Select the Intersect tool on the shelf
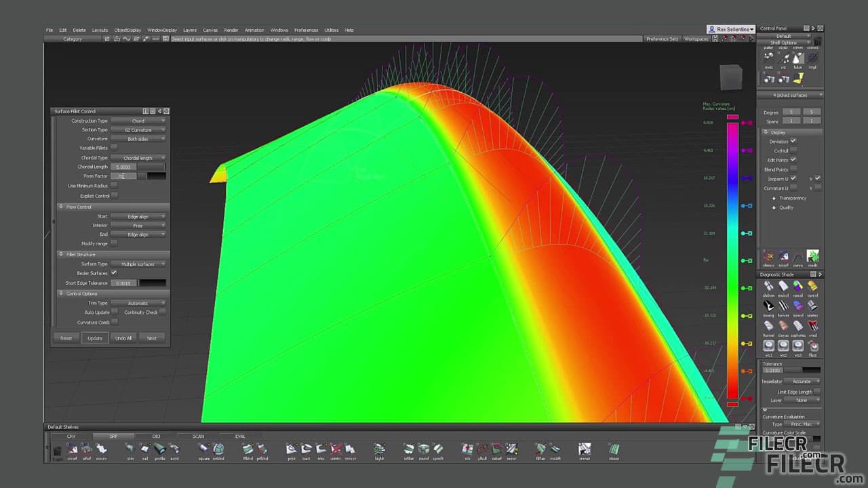Viewport: 868px width, 488px height. pos(307,449)
